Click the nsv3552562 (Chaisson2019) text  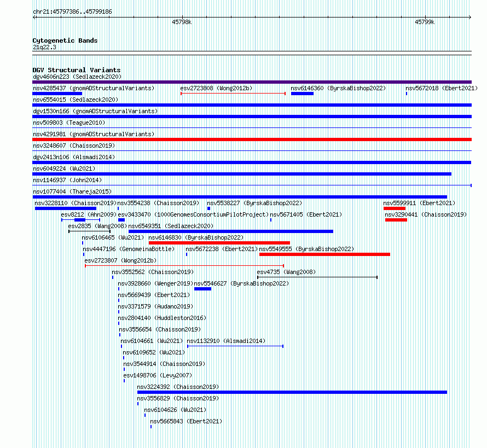pos(153,272)
